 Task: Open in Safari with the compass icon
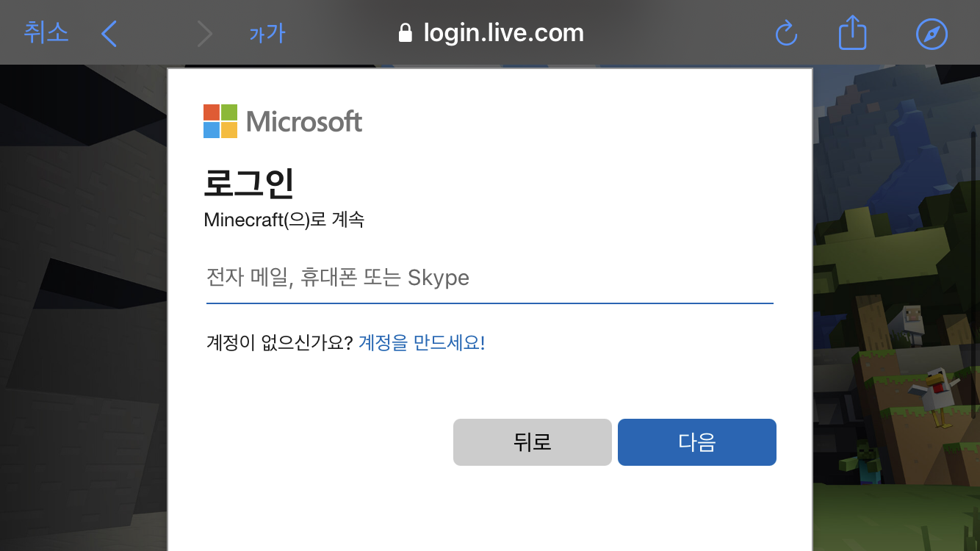click(x=932, y=34)
